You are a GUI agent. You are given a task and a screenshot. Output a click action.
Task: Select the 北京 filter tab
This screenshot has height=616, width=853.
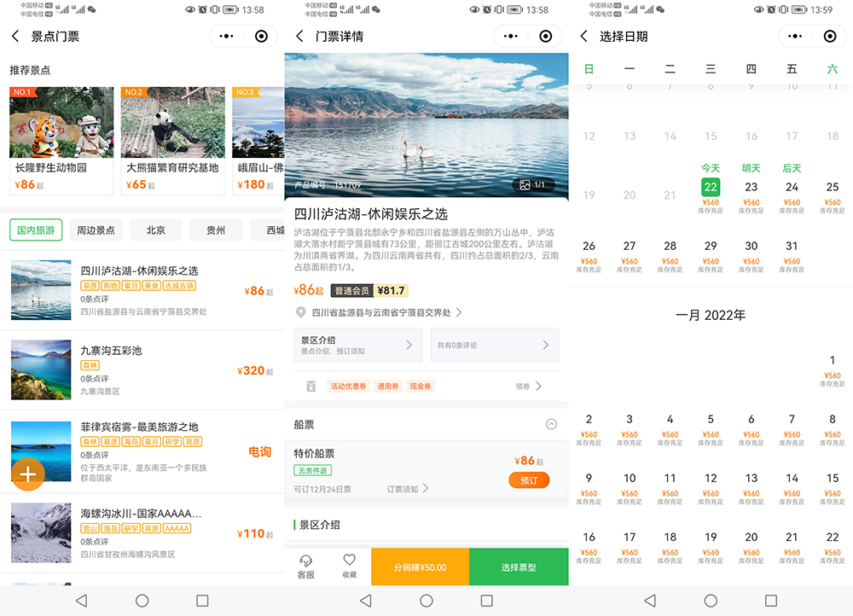coord(155,230)
